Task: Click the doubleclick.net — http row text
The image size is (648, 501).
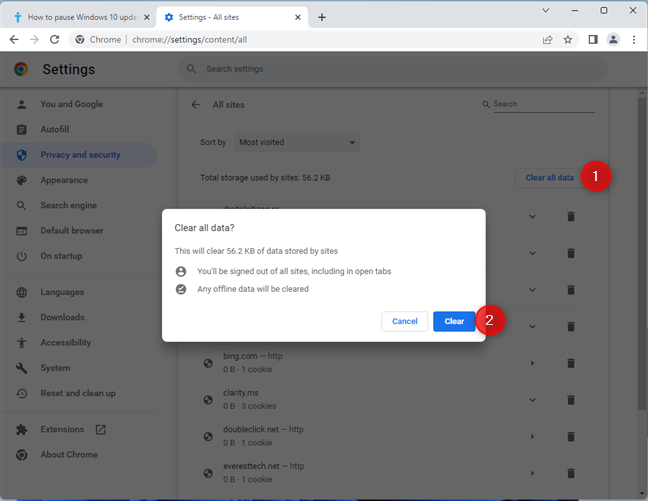Action: point(263,429)
